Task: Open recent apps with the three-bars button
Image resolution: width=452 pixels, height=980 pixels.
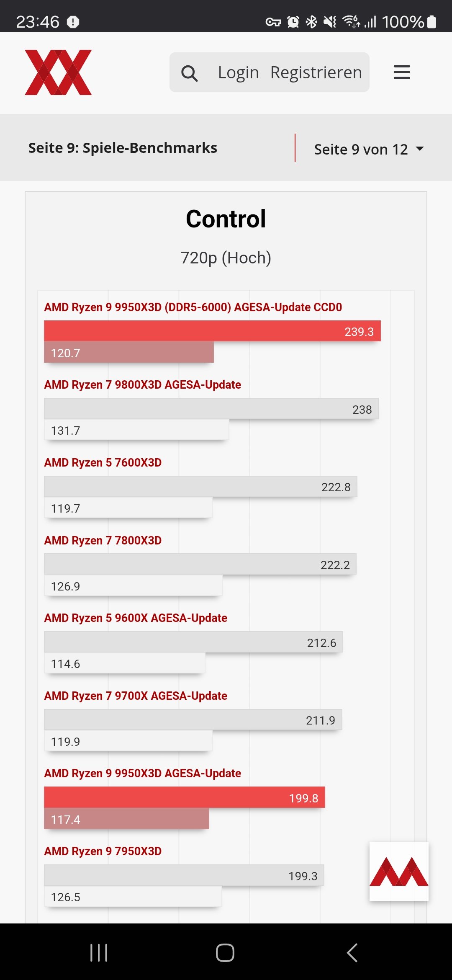Action: (99, 952)
